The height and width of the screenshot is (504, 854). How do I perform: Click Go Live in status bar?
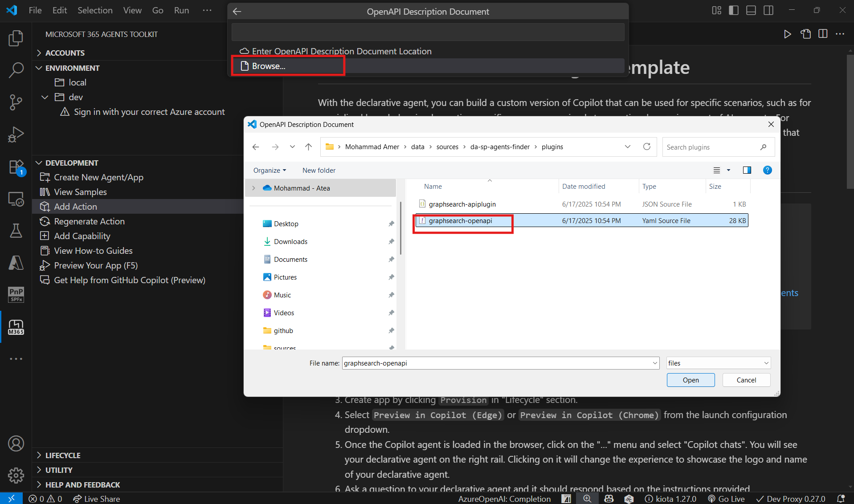point(727,499)
